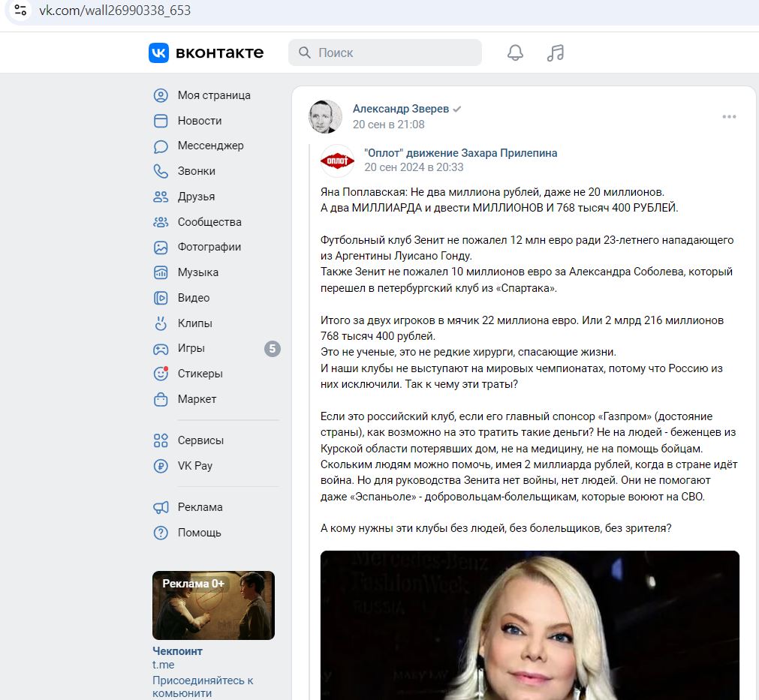
Task: Open Фотографии menu item
Action: 209,247
